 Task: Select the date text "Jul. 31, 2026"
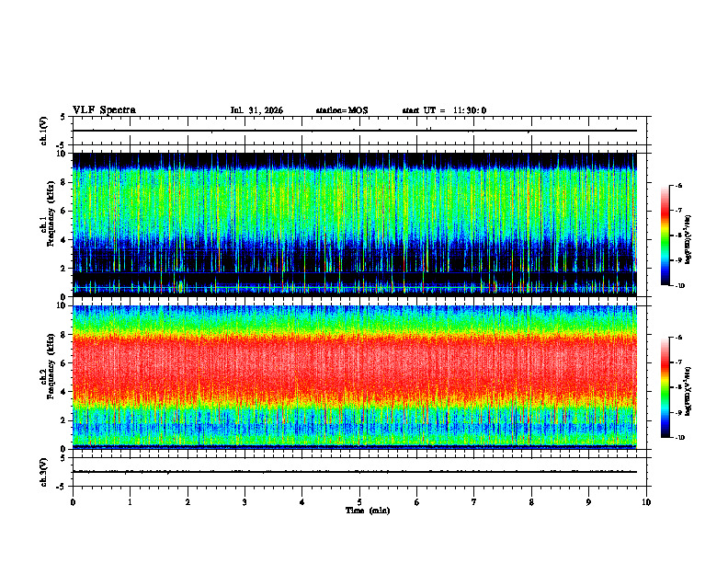click(256, 110)
